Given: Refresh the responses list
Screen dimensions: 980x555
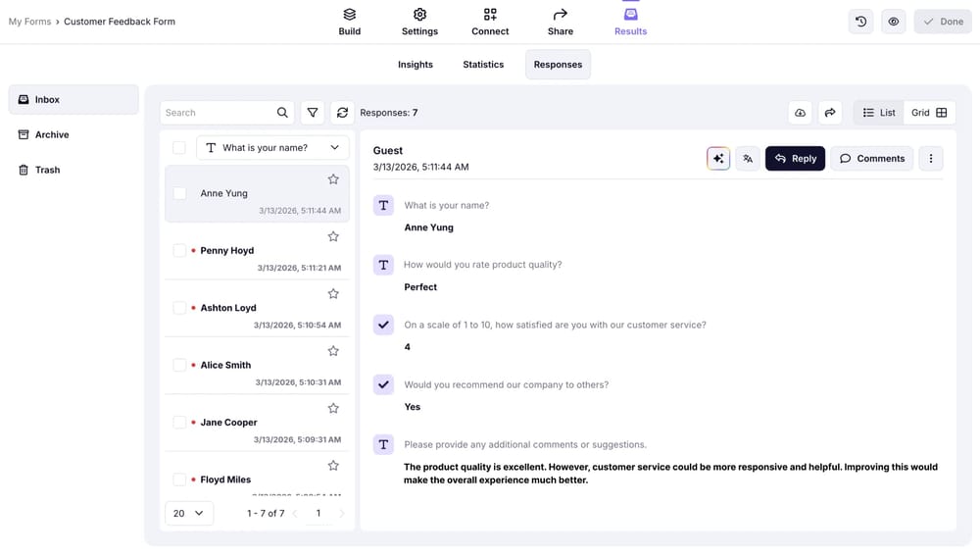Looking at the screenshot, I should [342, 113].
